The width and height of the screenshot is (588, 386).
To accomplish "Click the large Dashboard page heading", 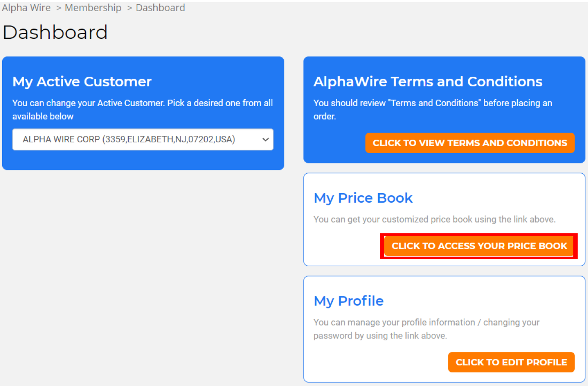I will coord(55,32).
